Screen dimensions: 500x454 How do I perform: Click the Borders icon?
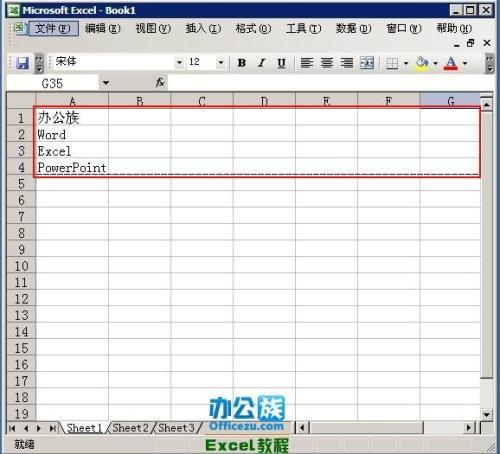(x=392, y=63)
